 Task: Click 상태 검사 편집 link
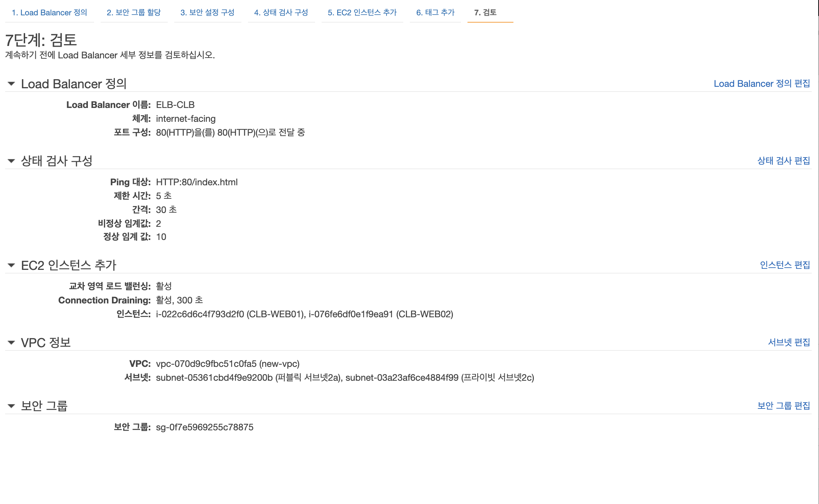[783, 160]
